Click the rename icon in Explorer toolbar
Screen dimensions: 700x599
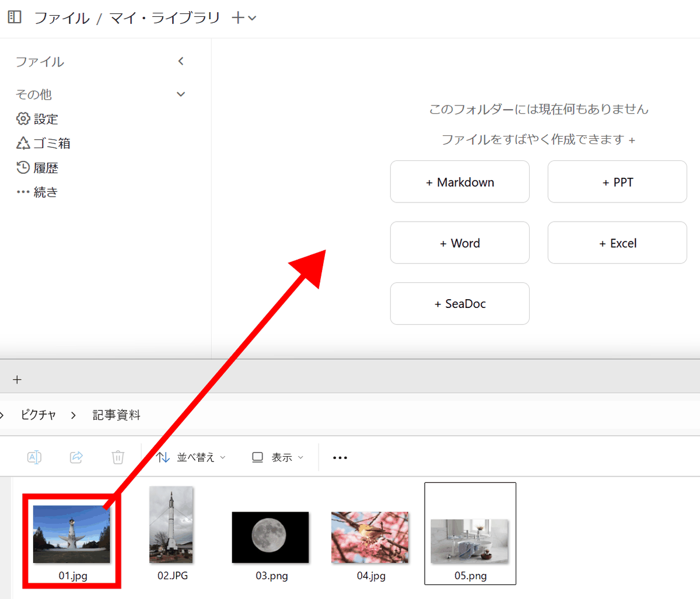click(x=34, y=457)
